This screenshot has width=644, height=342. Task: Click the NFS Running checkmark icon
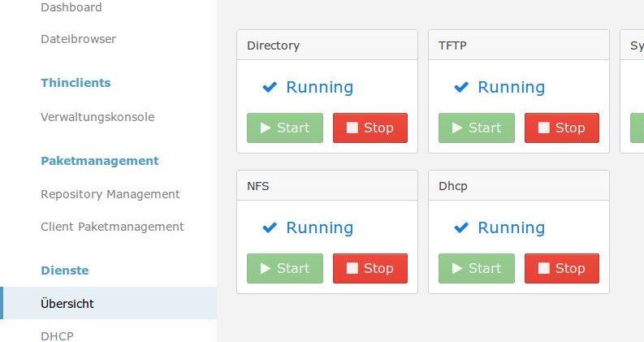click(270, 227)
